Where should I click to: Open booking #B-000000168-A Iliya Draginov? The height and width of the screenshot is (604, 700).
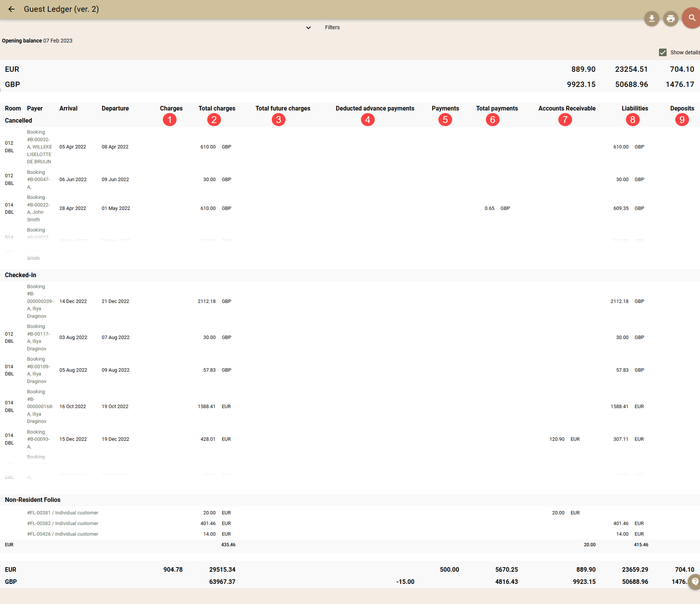pyautogui.click(x=40, y=407)
